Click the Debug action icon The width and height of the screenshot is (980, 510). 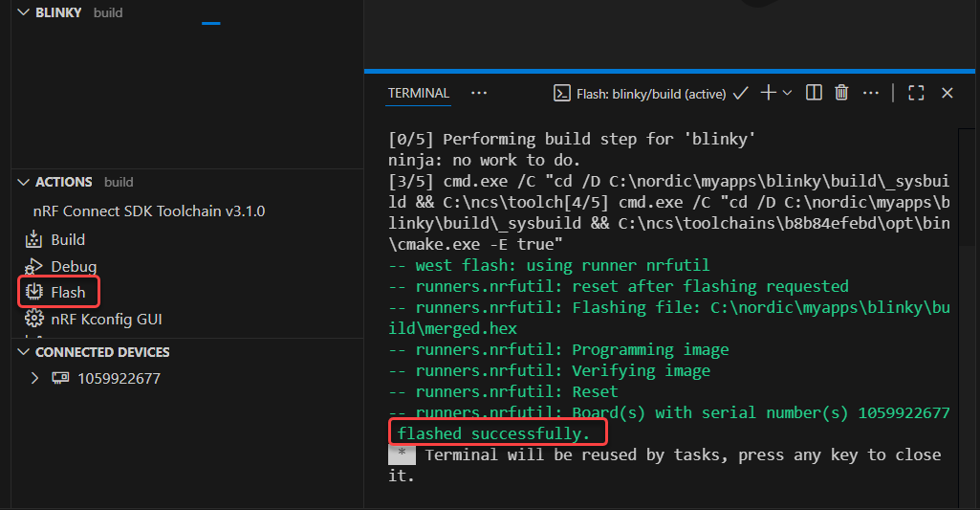34,266
